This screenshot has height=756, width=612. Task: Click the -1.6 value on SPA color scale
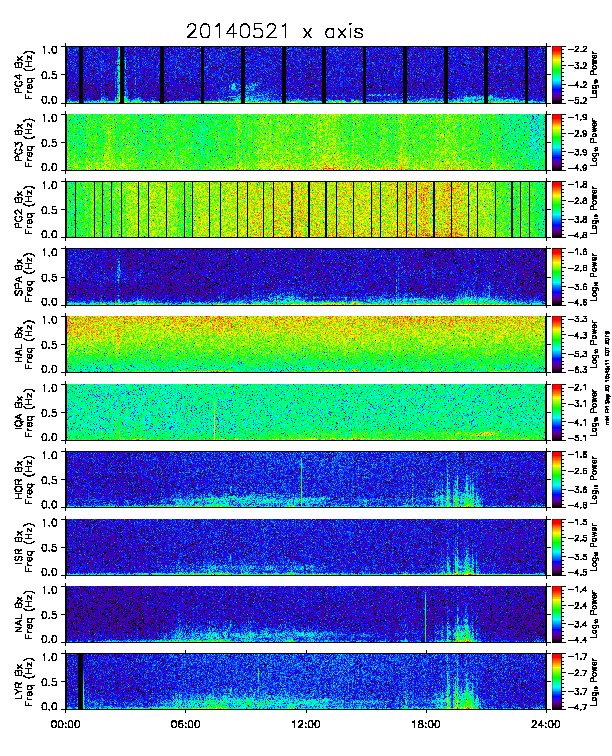pyautogui.click(x=577, y=252)
